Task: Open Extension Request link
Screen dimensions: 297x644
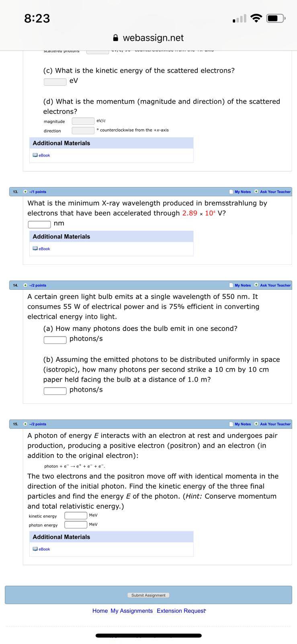Action: pyautogui.click(x=181, y=611)
